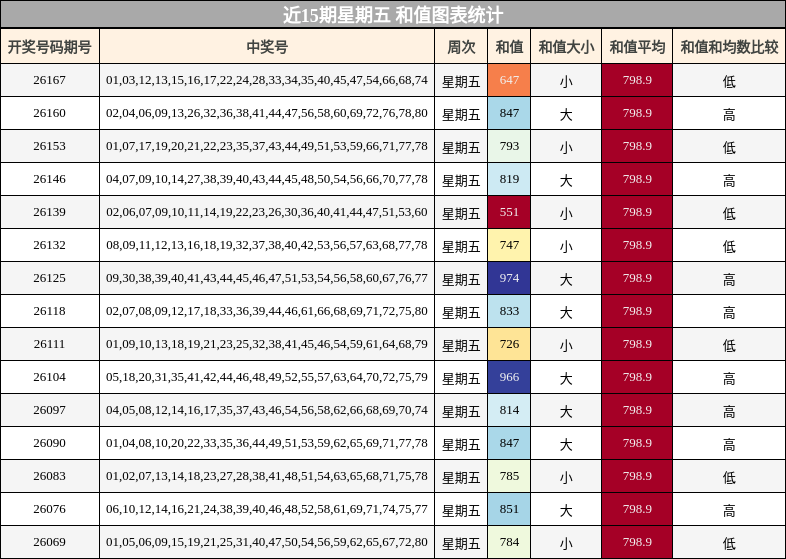Select the sum value 726
The height and width of the screenshot is (559, 786).
click(509, 344)
